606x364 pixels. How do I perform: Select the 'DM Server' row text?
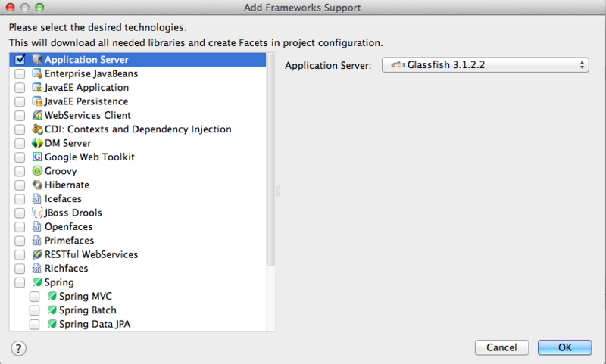[x=67, y=143]
